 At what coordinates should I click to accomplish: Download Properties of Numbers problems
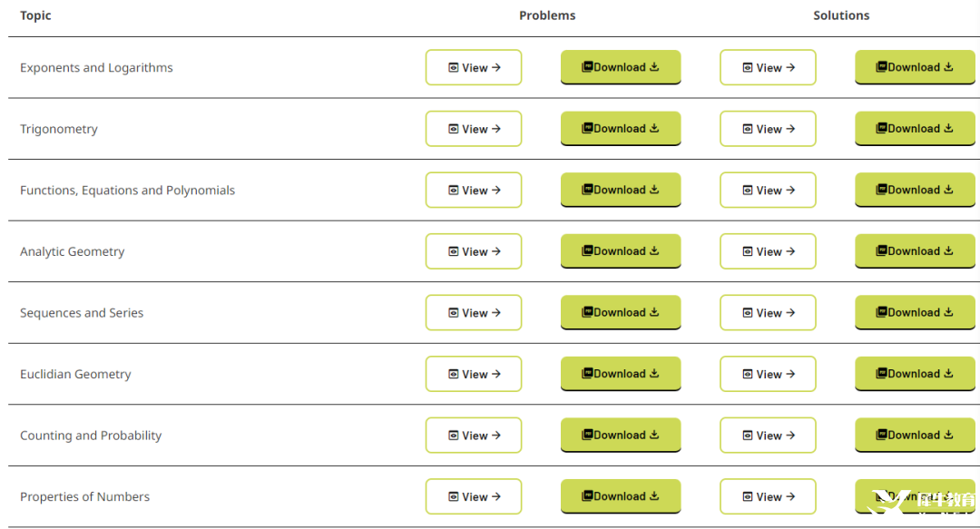[621, 495]
